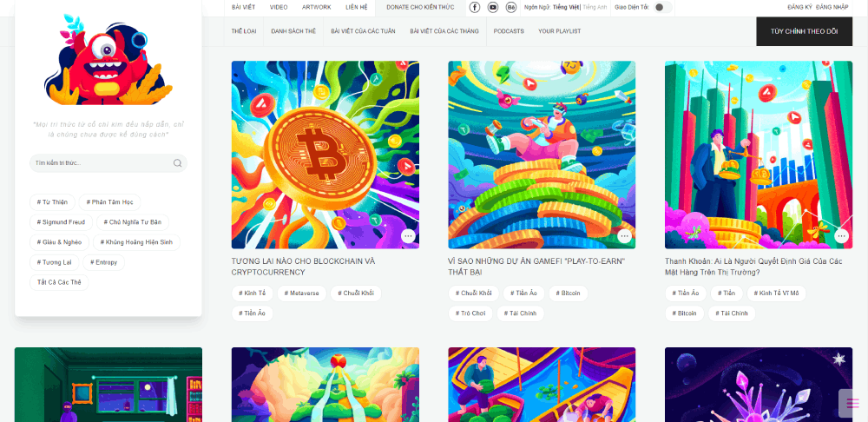Open three-dot menu on Bitcoin blockchain artwork
868x422 pixels.
pos(408,236)
